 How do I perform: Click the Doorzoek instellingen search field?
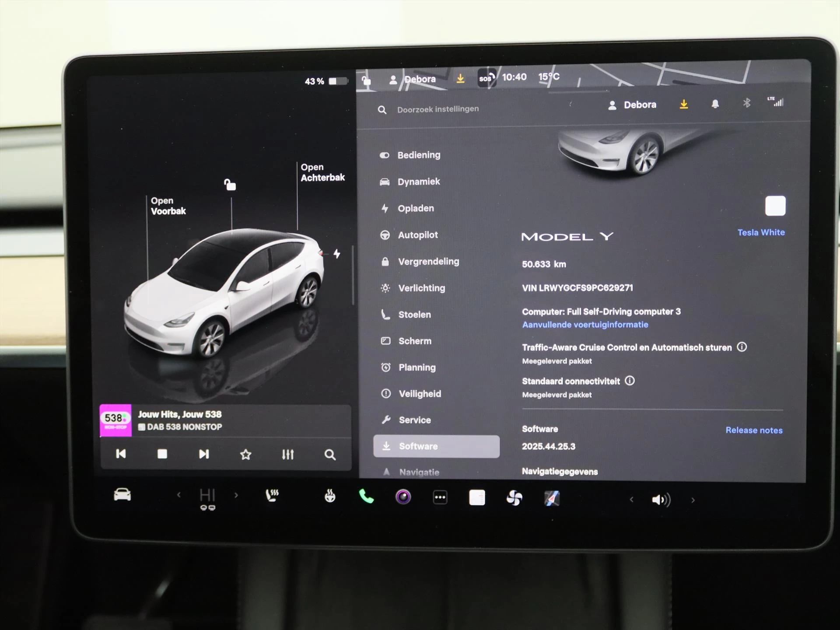(438, 109)
